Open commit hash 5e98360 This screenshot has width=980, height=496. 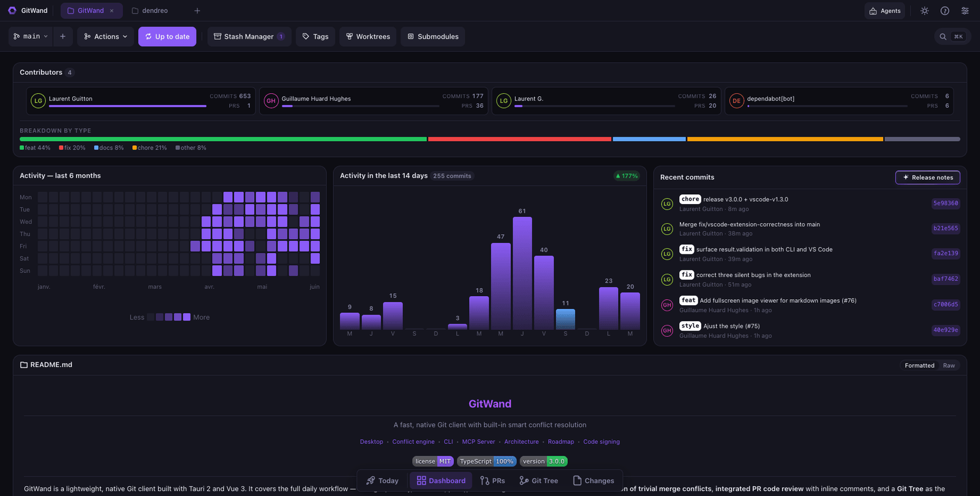click(x=946, y=203)
